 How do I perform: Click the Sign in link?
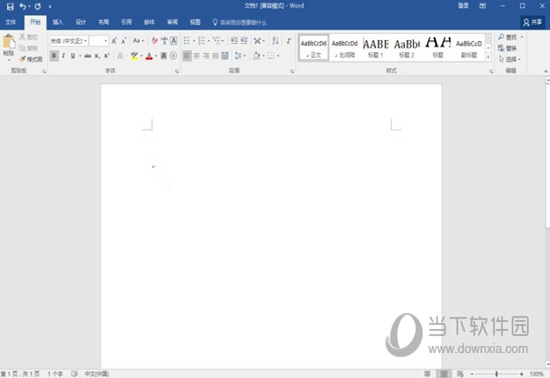[463, 6]
